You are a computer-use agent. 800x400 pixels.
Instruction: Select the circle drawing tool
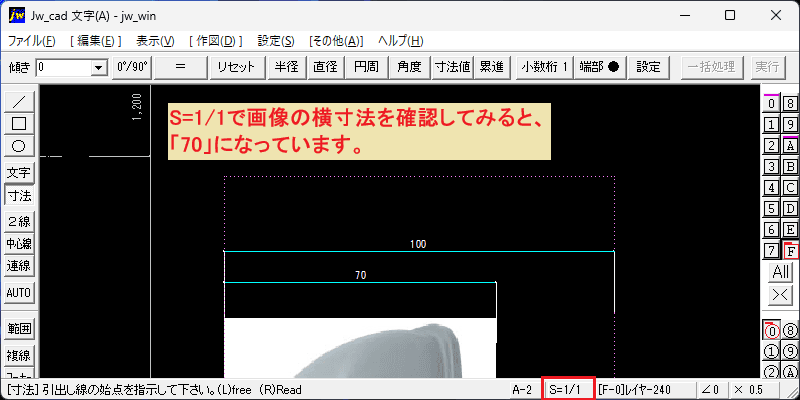(x=19, y=146)
